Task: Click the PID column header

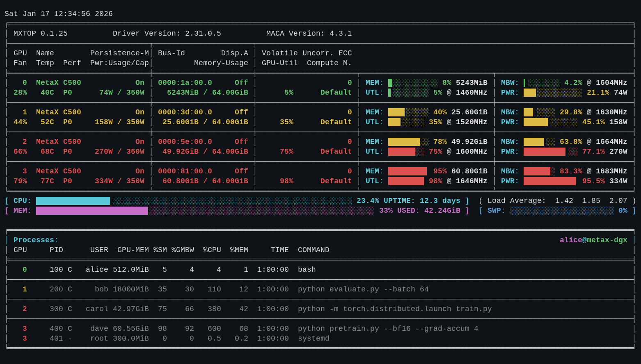Action: (56, 250)
